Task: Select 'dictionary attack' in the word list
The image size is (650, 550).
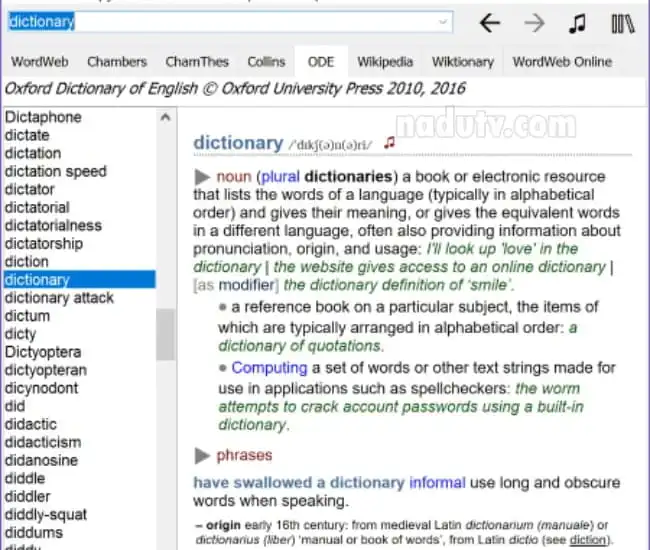Action: (x=59, y=298)
